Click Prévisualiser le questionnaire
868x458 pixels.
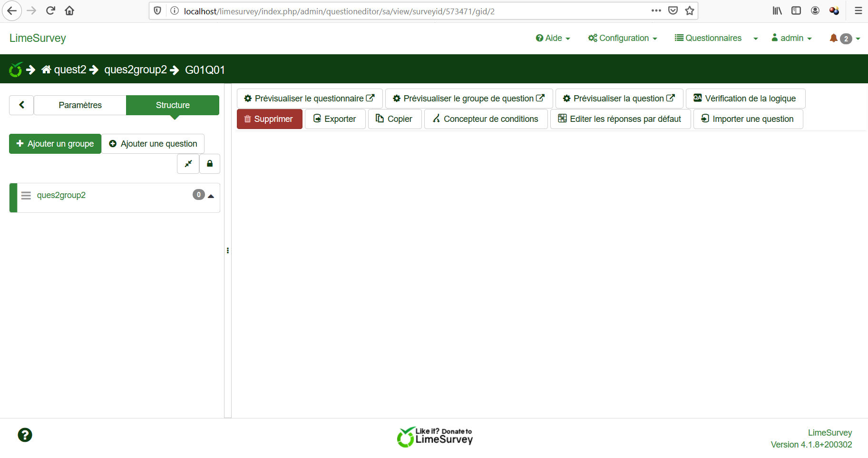[310, 99]
